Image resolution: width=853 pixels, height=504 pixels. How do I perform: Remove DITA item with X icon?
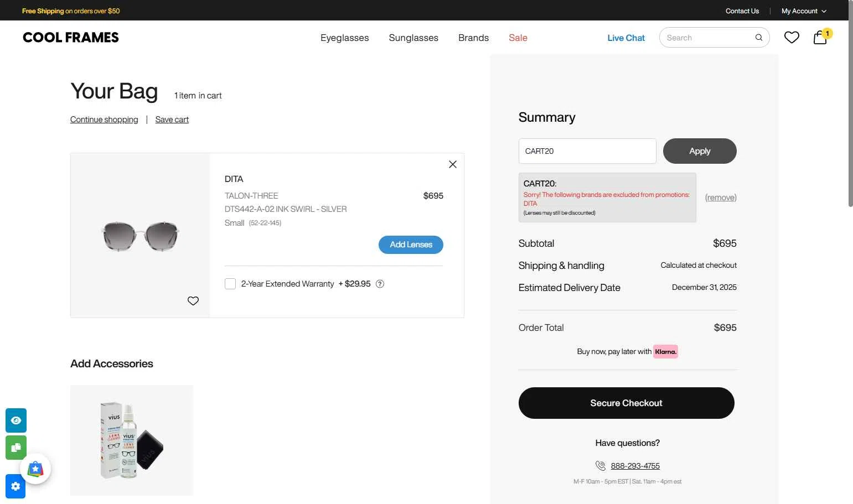[452, 164]
